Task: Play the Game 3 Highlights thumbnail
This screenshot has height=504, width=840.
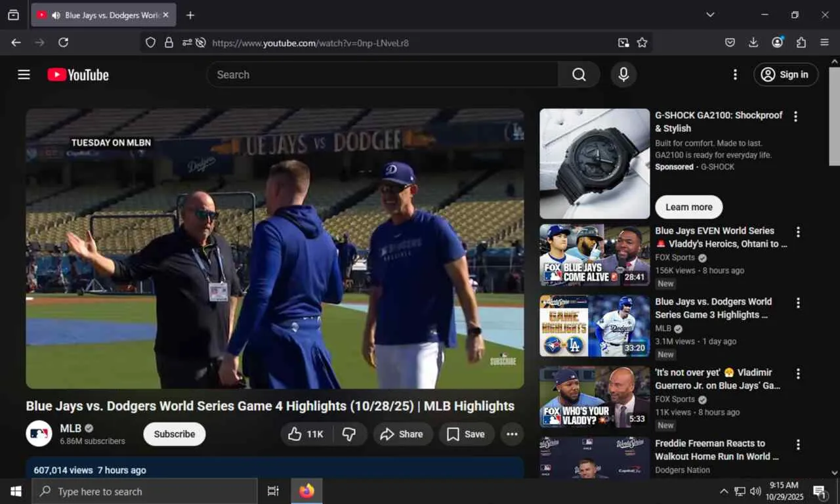Action: click(595, 326)
